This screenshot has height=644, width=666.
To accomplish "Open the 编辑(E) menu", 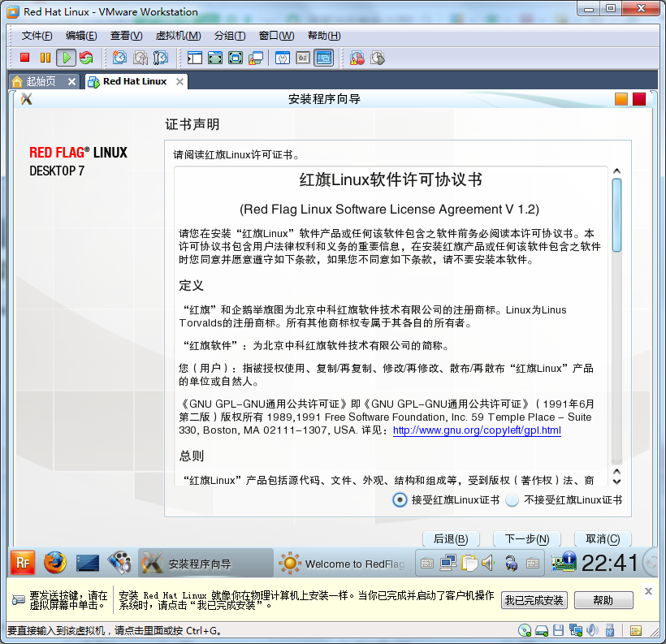I will click(x=81, y=36).
